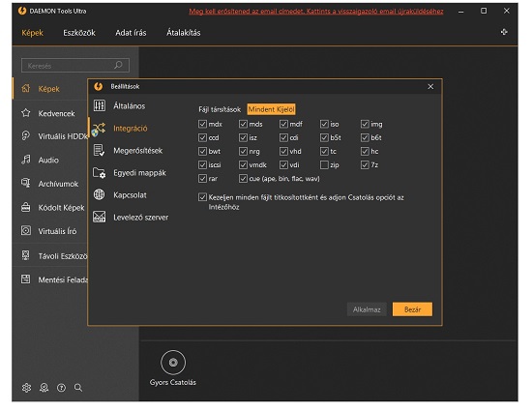Toggle the tc checkbox
Screen dimensions: 532x411
(x=324, y=151)
